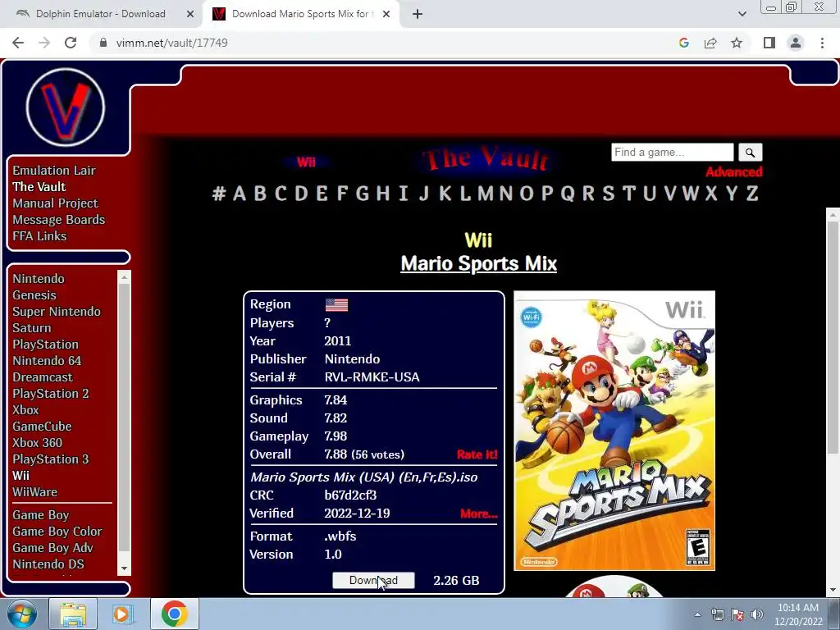
Task: Click the Mario Sports Mix title link
Action: click(x=479, y=263)
